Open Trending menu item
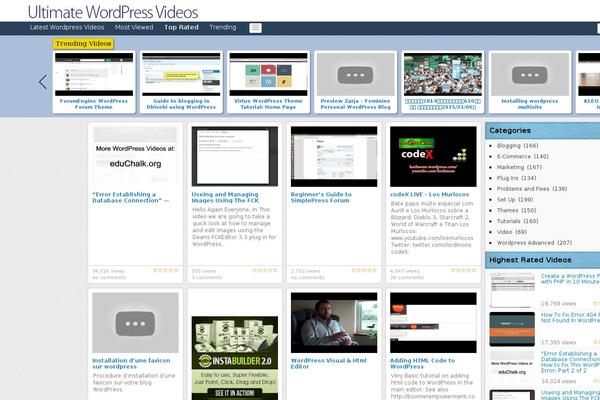This screenshot has width=600, height=400. [223, 27]
